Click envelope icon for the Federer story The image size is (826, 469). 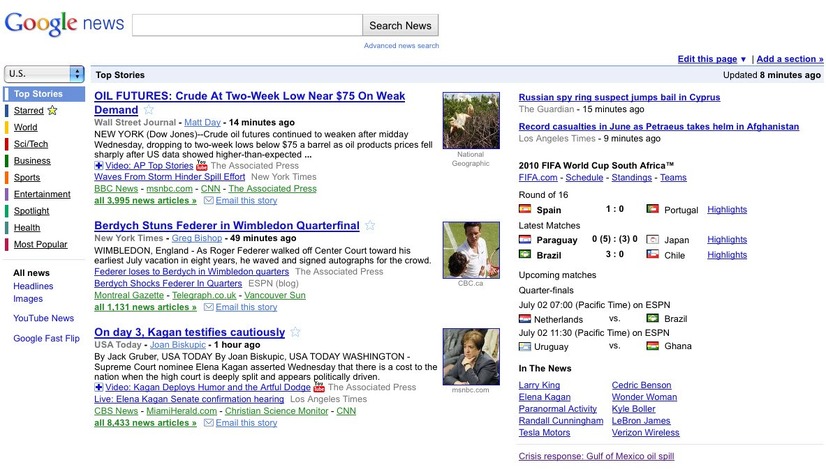coord(209,307)
